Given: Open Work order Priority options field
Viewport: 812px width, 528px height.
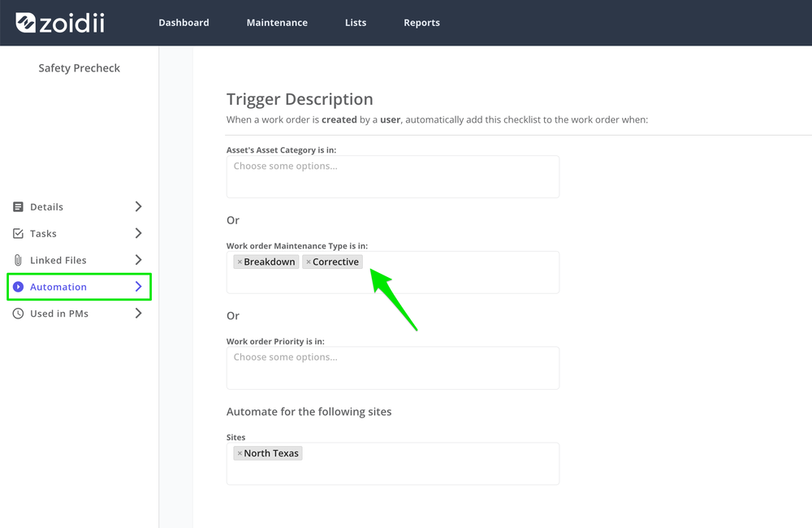Looking at the screenshot, I should 392,368.
